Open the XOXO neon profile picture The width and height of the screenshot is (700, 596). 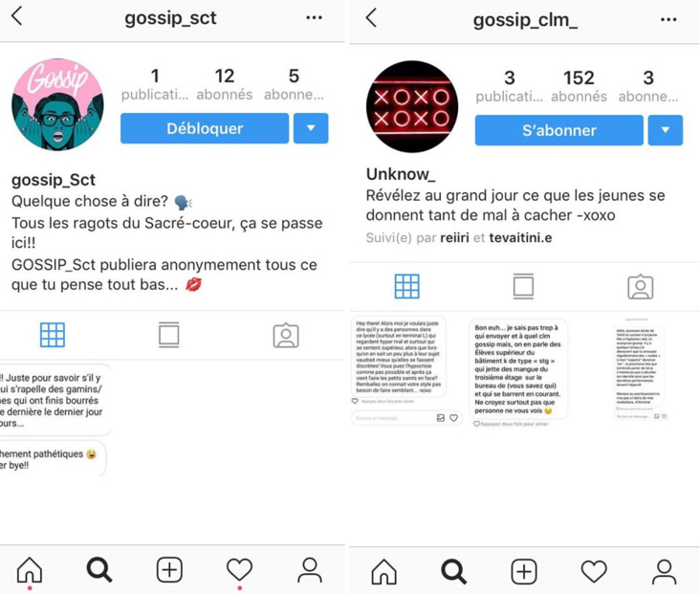(412, 107)
